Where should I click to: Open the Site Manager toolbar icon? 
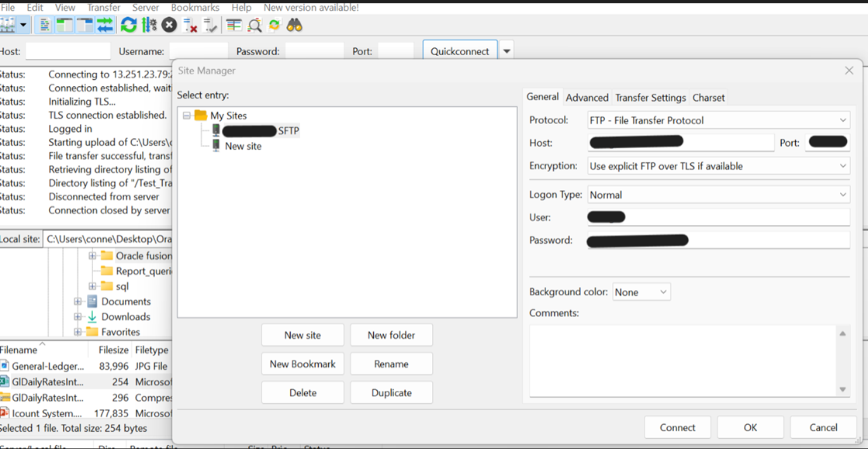(7, 25)
